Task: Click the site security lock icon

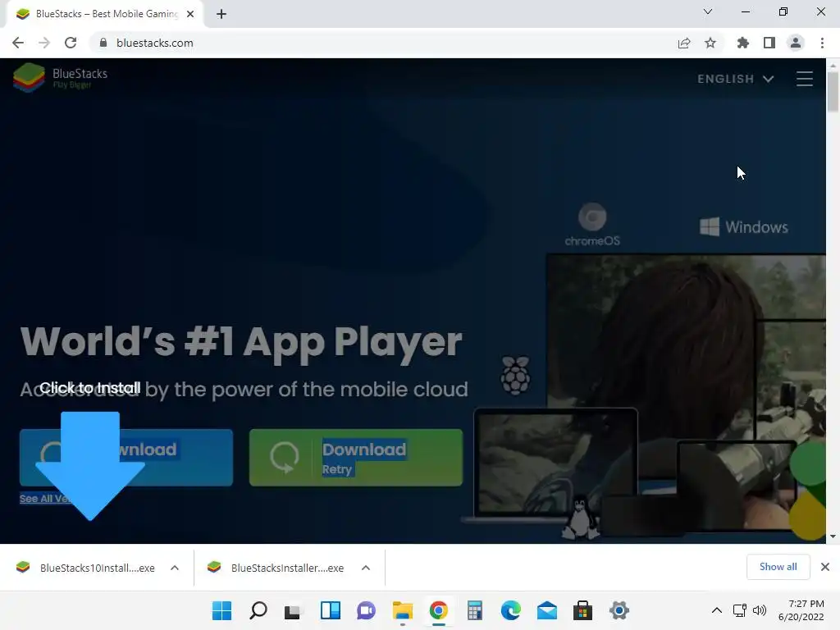Action: tap(103, 43)
